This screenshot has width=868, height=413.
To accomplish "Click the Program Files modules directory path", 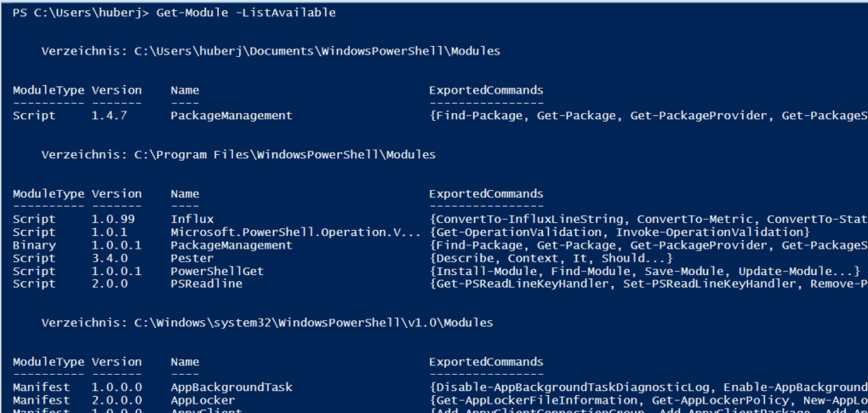I will (285, 154).
